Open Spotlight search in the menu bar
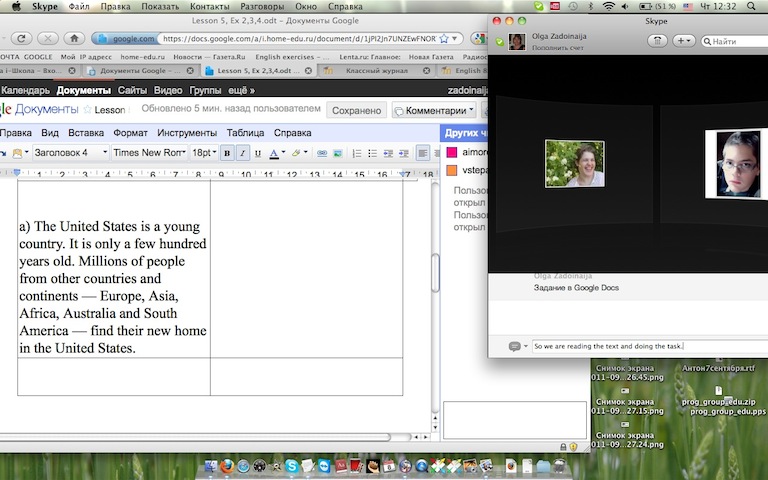 (x=751, y=6)
